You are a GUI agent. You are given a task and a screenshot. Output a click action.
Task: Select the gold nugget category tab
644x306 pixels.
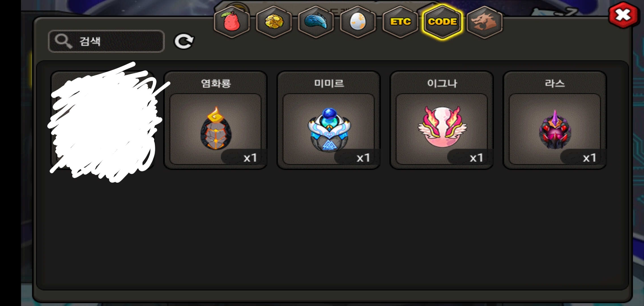coord(274,22)
